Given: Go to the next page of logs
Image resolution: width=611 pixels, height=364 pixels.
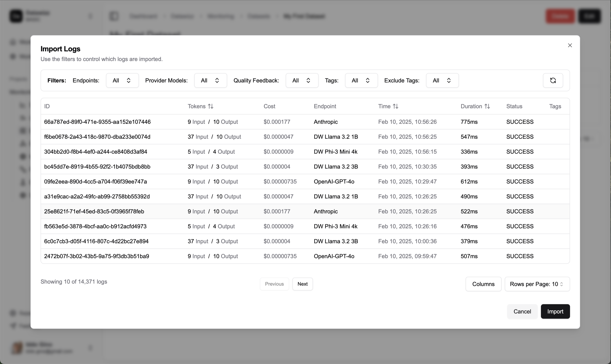Looking at the screenshot, I should (302, 284).
